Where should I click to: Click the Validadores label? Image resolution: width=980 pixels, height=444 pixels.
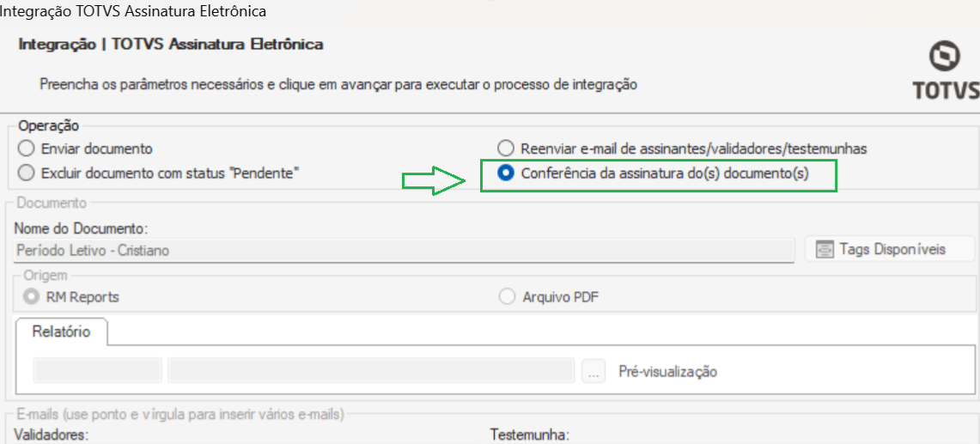point(52,435)
